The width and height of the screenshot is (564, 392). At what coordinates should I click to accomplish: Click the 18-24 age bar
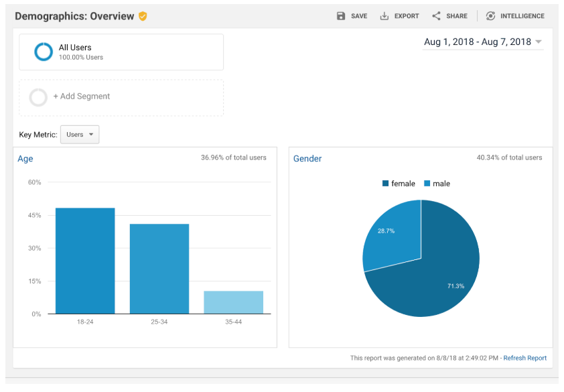point(85,261)
